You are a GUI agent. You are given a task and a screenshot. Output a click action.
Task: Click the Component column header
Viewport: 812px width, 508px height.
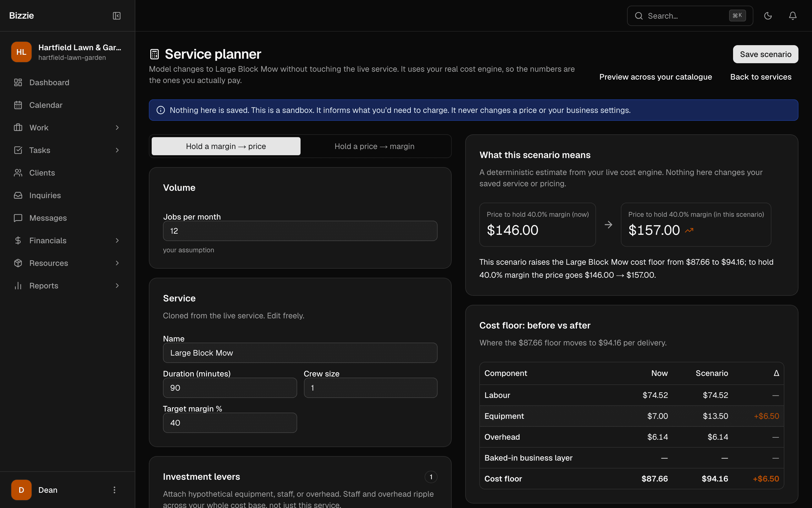coord(506,373)
